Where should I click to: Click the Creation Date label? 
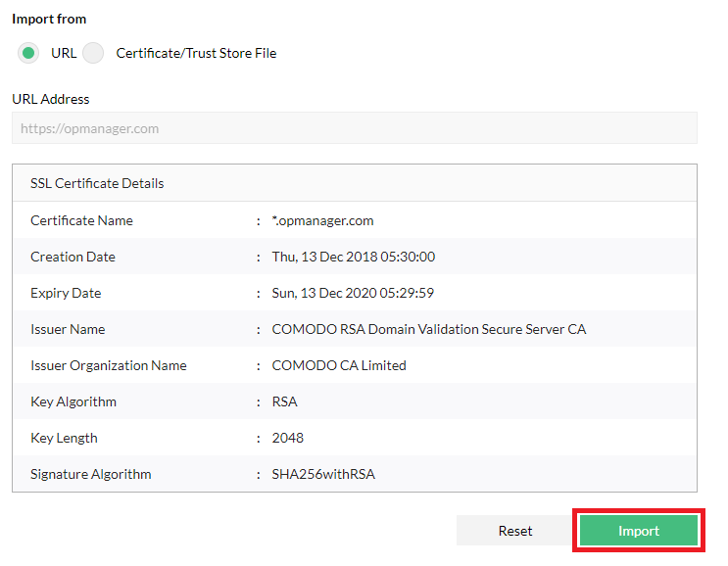[x=73, y=257]
